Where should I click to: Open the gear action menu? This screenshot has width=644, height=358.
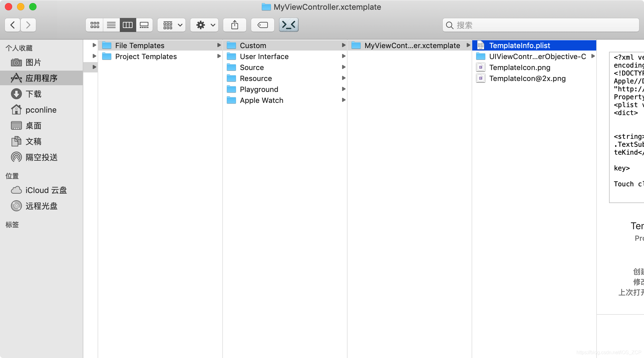point(204,25)
